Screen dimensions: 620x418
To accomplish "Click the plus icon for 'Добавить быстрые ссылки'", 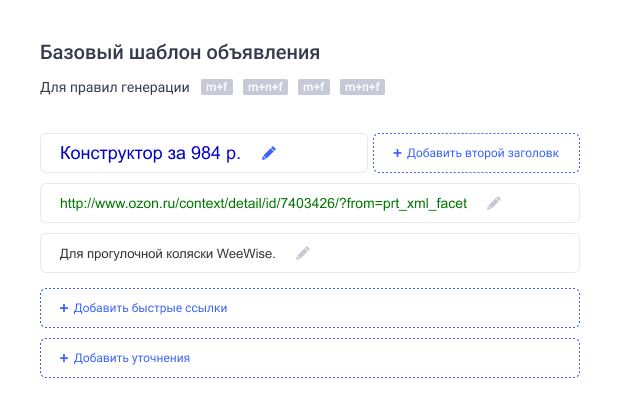I will pyautogui.click(x=64, y=308).
